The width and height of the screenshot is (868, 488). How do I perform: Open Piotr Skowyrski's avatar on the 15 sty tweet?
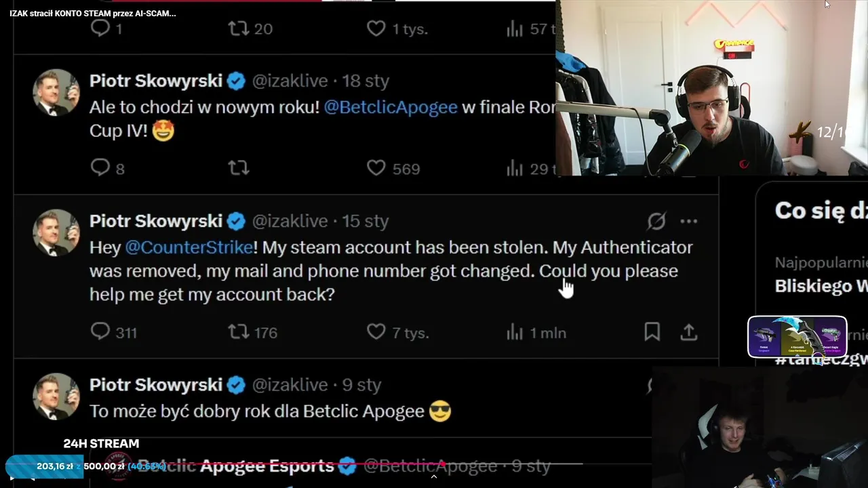tap(56, 232)
